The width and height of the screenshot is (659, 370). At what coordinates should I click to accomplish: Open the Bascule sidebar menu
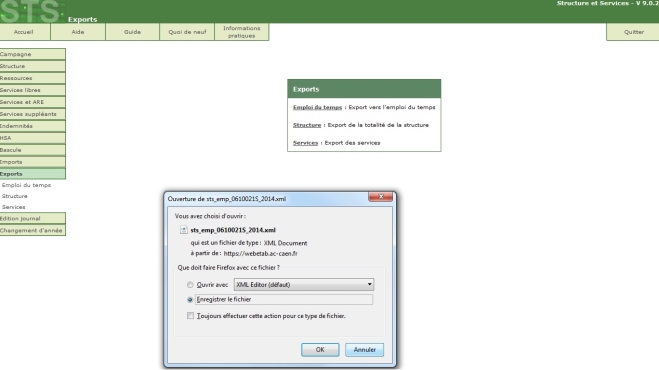click(32, 150)
